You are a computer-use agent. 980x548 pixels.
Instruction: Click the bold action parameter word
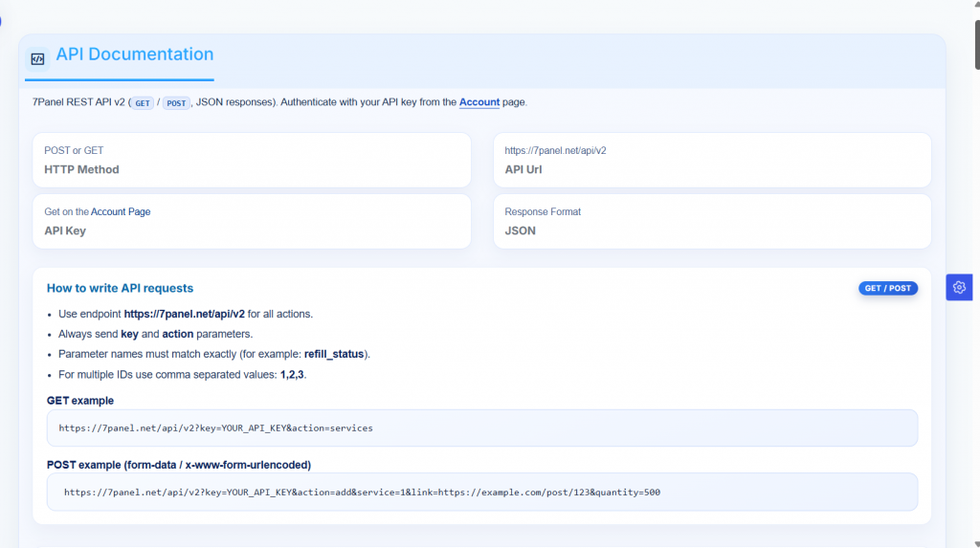pos(177,334)
